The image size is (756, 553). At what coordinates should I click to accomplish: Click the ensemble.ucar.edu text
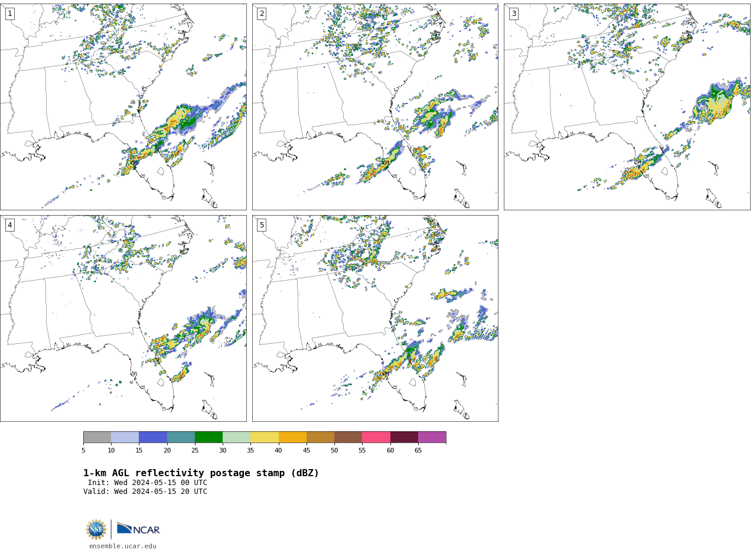pyautogui.click(x=123, y=547)
